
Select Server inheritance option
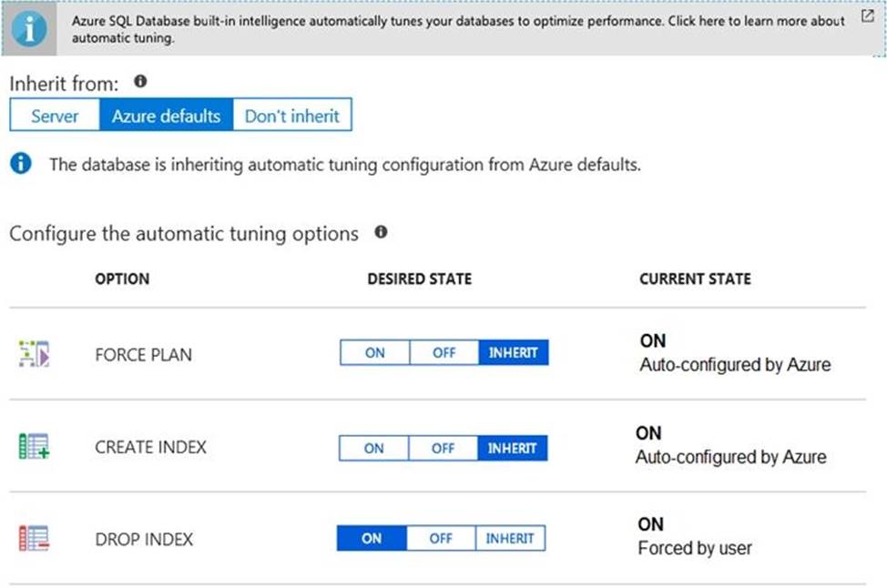click(55, 116)
